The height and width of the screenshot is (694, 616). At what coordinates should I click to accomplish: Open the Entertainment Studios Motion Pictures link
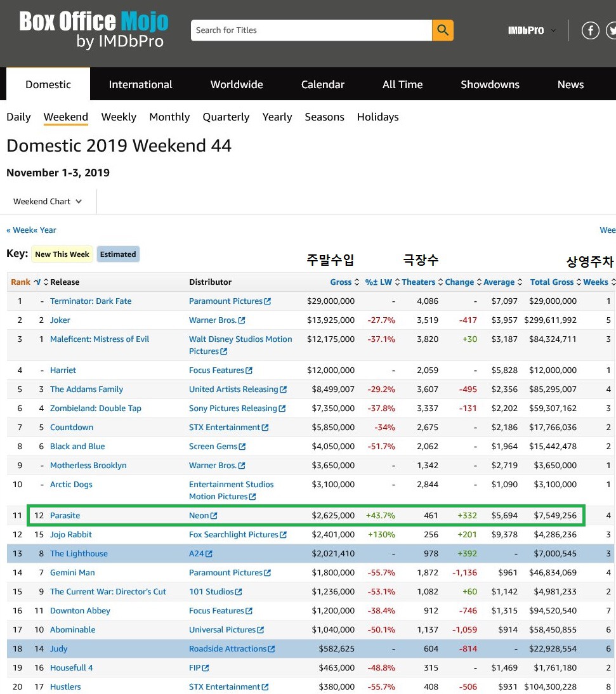(231, 490)
